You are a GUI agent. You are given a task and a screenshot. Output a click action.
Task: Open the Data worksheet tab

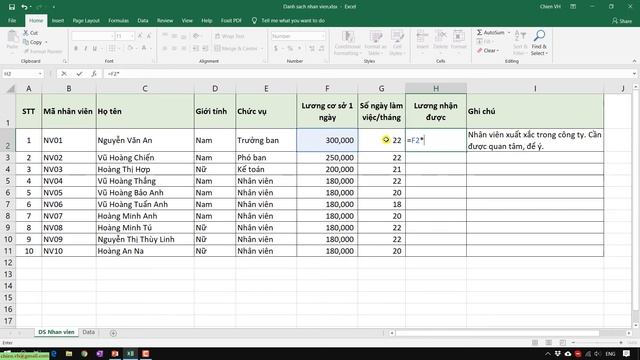point(89,332)
